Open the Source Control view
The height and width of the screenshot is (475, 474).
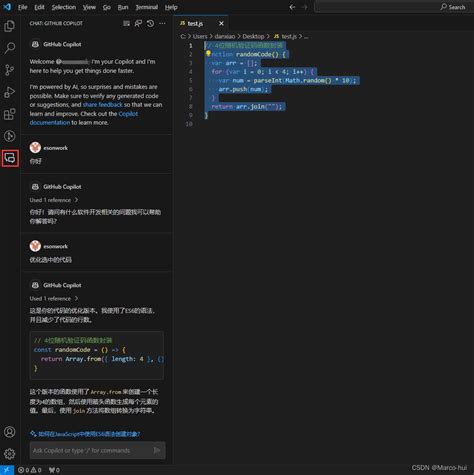click(9, 70)
